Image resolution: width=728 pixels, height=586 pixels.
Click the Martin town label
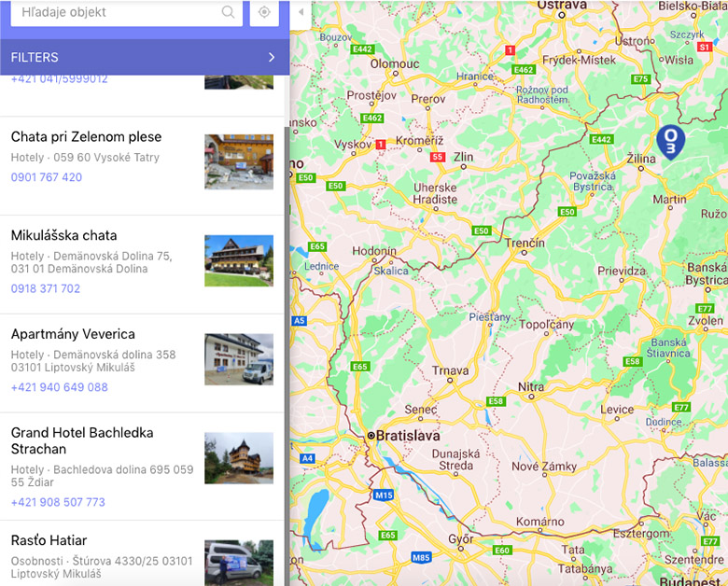coord(669,199)
